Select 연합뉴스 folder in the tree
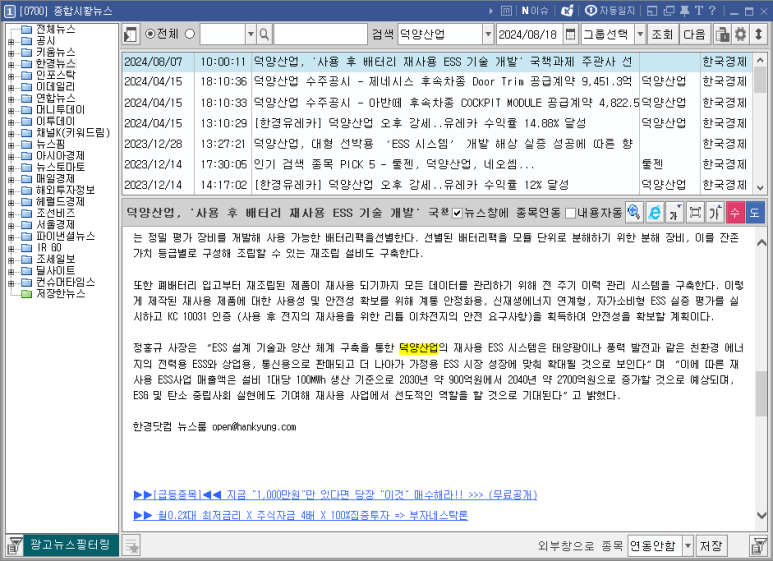The image size is (773, 561). pos(55,98)
